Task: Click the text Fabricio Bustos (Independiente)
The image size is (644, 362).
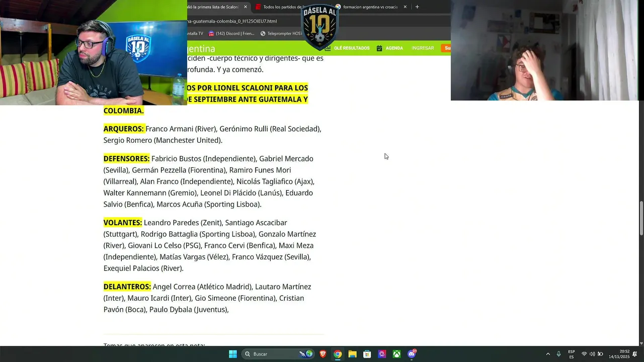Action: pos(204,158)
